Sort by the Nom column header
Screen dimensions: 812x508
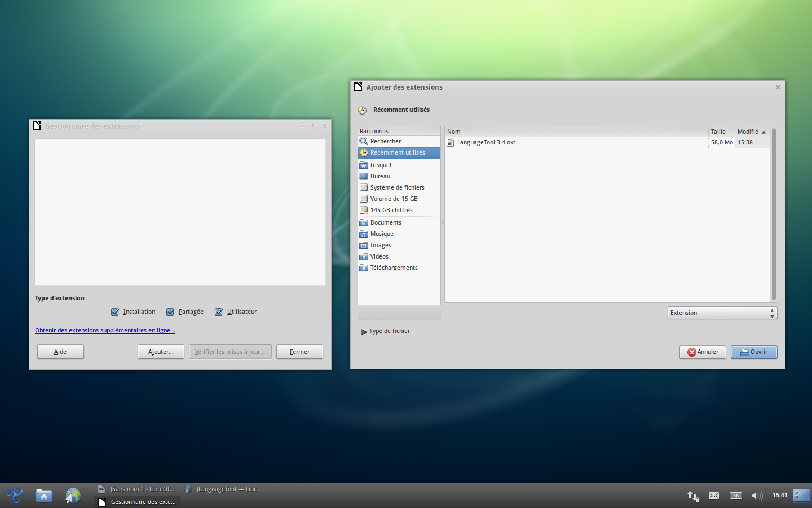tap(576, 132)
